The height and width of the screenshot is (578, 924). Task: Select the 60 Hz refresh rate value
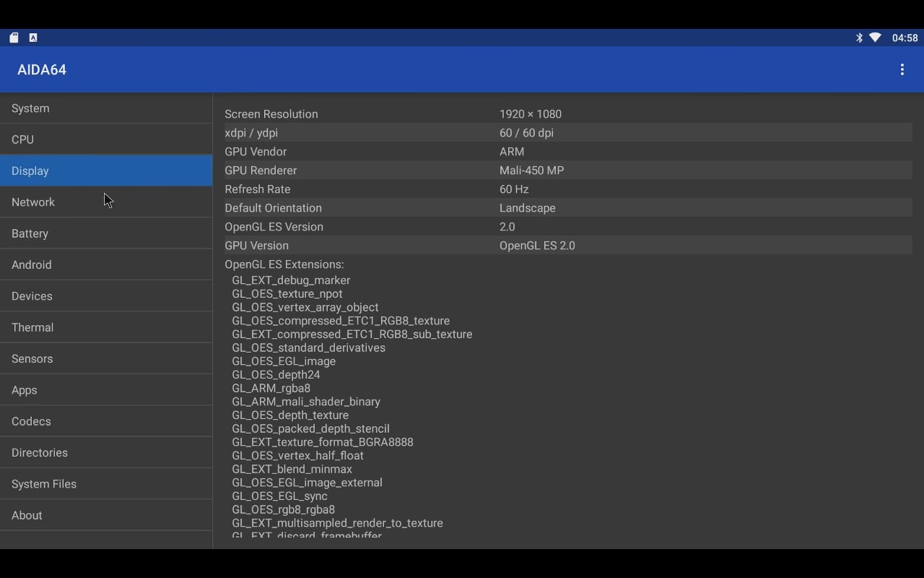(514, 189)
